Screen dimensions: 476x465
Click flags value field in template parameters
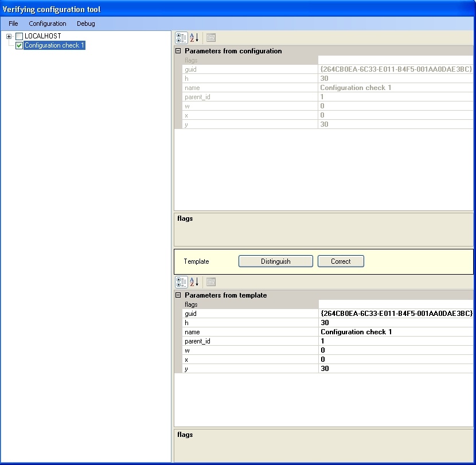396,304
